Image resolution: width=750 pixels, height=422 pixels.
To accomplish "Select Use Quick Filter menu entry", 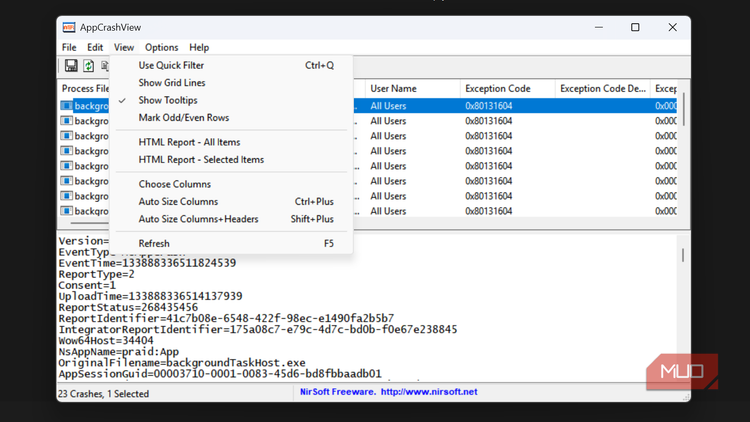I will coord(232,66).
